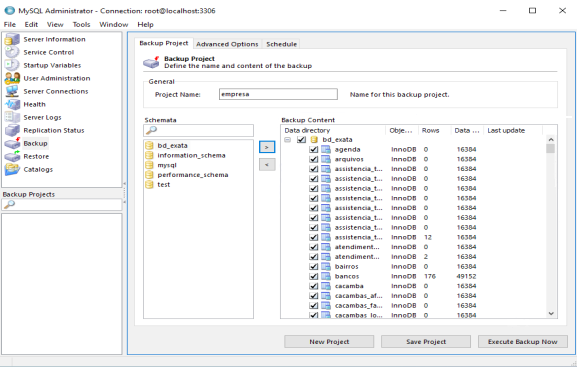This screenshot has width=582, height=367.
Task: Click Execute Backup Now button
Action: coord(523,342)
